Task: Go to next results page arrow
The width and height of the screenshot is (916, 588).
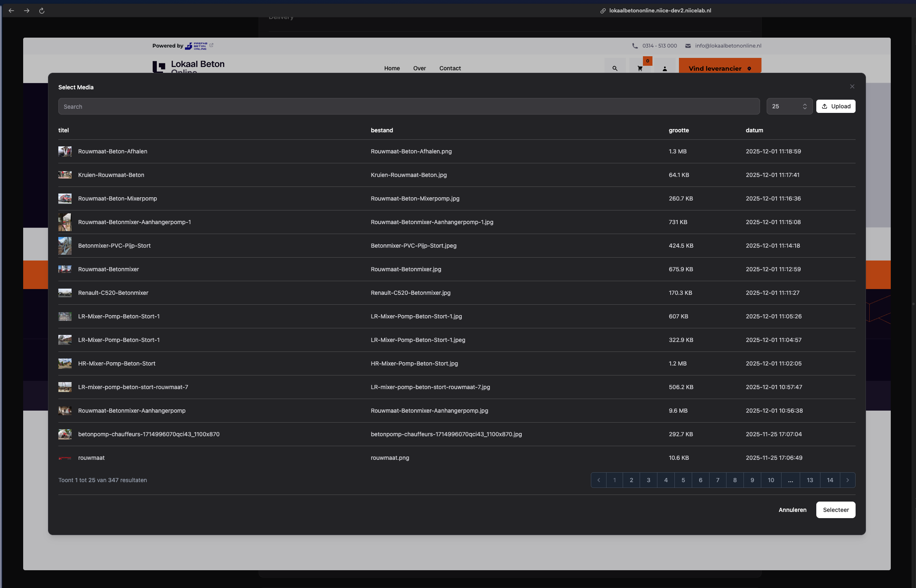Action: pyautogui.click(x=847, y=480)
